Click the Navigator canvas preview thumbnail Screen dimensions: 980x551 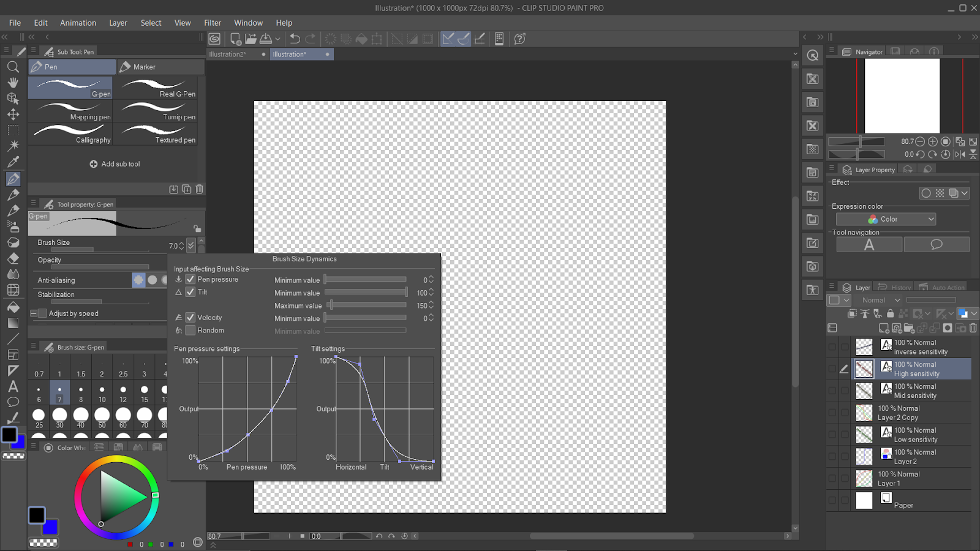(x=902, y=96)
